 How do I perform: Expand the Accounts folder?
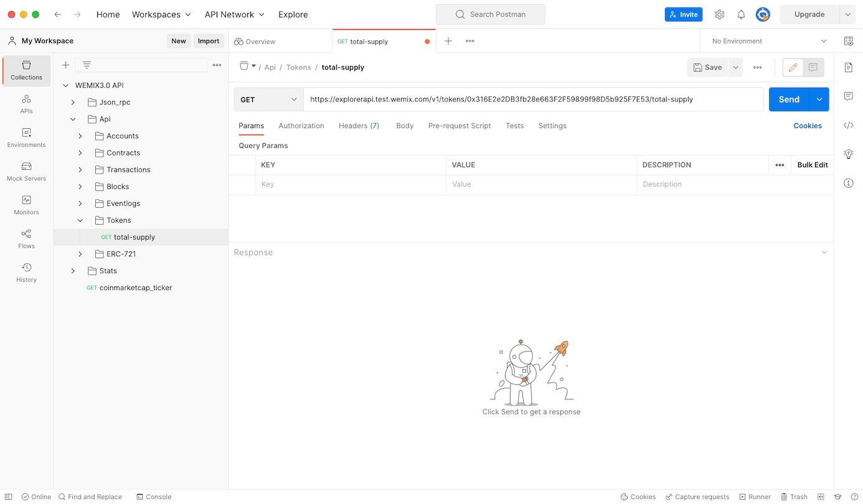pyautogui.click(x=80, y=136)
